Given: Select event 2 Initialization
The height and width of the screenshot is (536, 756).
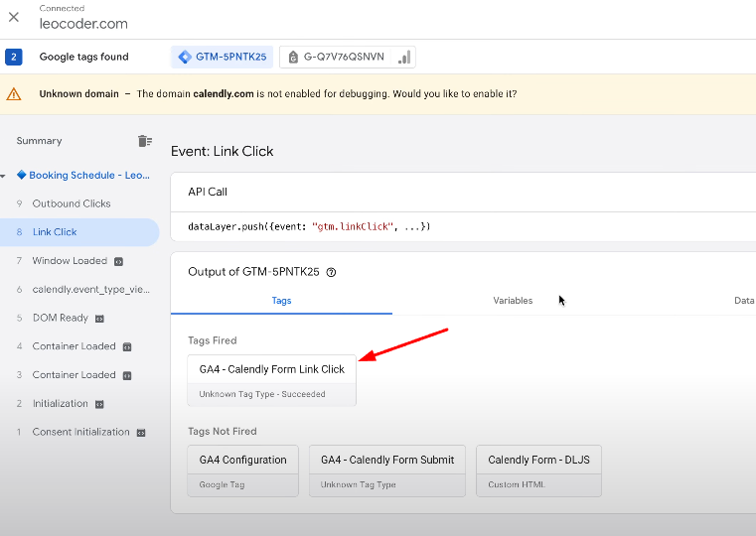Looking at the screenshot, I should (79, 404).
